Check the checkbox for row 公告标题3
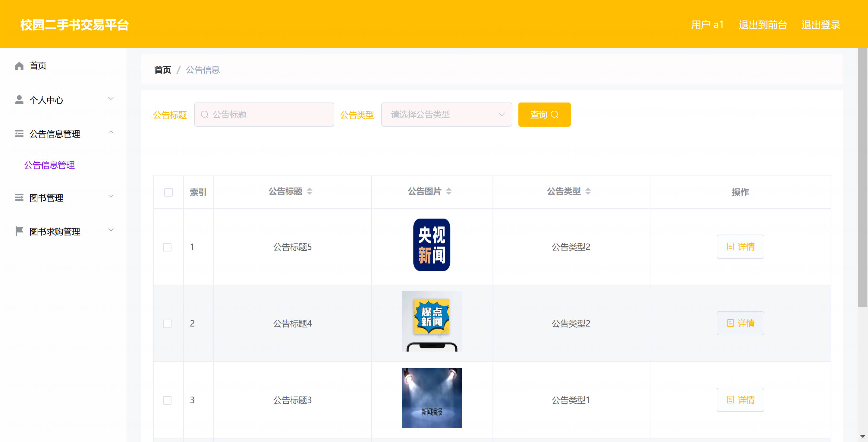868x442 pixels. (x=168, y=400)
